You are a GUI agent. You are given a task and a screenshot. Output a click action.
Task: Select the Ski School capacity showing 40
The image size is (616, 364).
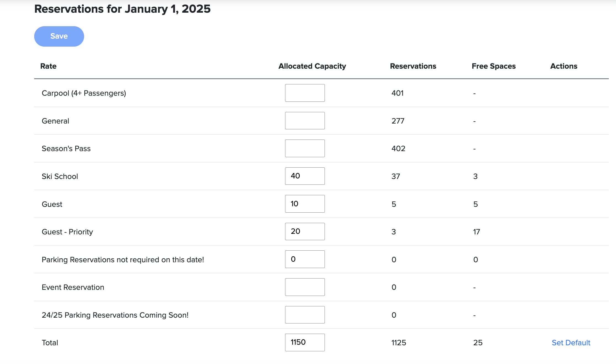point(304,176)
